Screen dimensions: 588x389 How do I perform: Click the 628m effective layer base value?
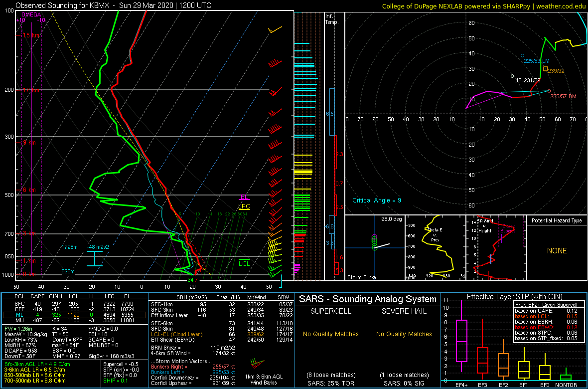point(68,271)
